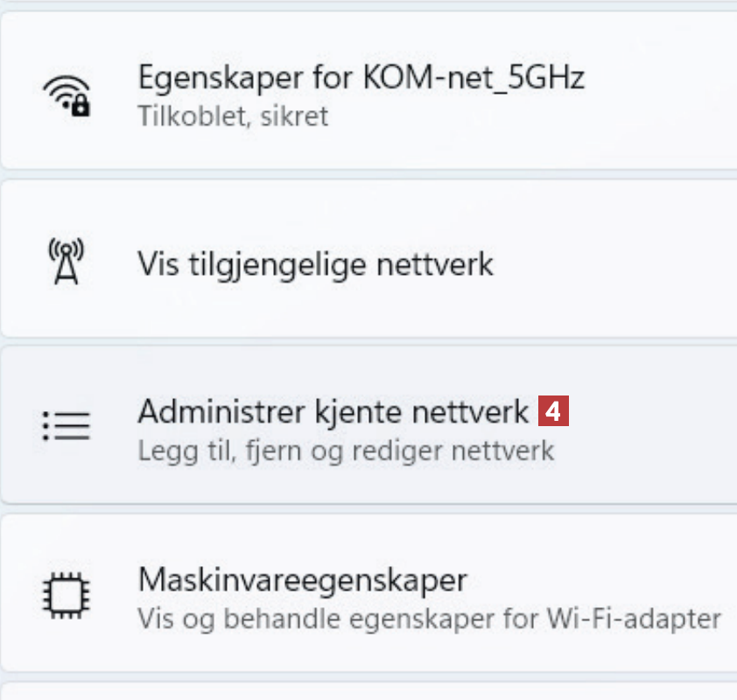Click empty space right of the KOM-net_5GHz title

click(661, 79)
